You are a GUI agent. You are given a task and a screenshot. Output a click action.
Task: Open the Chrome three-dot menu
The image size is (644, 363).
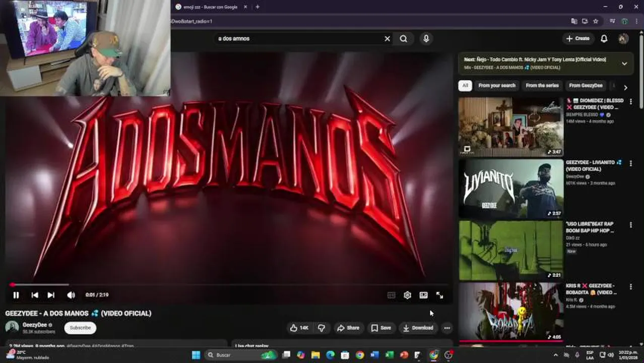coord(636,22)
